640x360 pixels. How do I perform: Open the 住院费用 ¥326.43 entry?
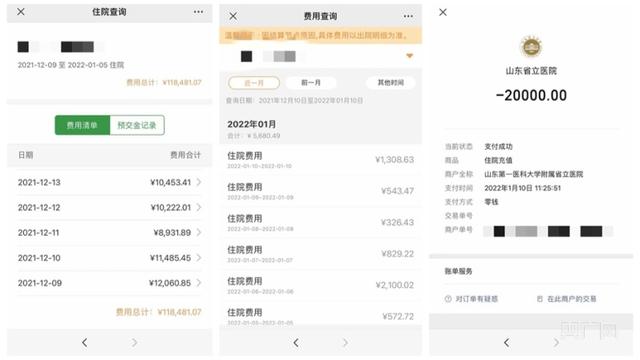pyautogui.click(x=320, y=222)
